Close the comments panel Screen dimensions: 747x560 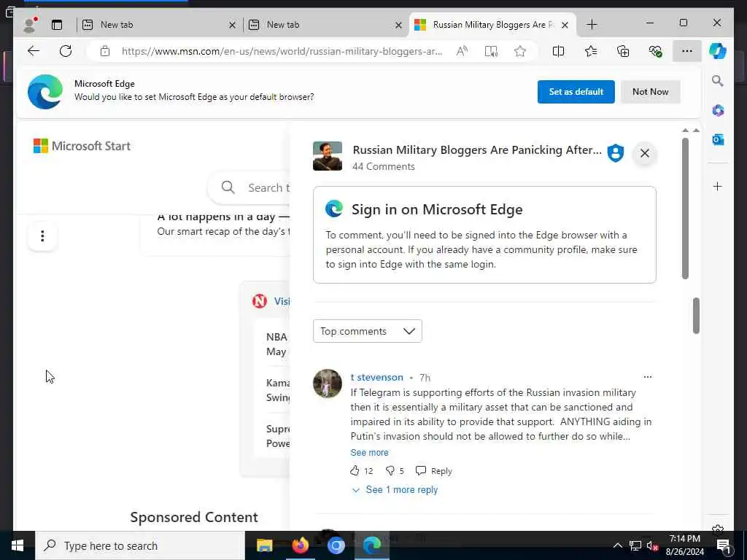[x=645, y=153]
